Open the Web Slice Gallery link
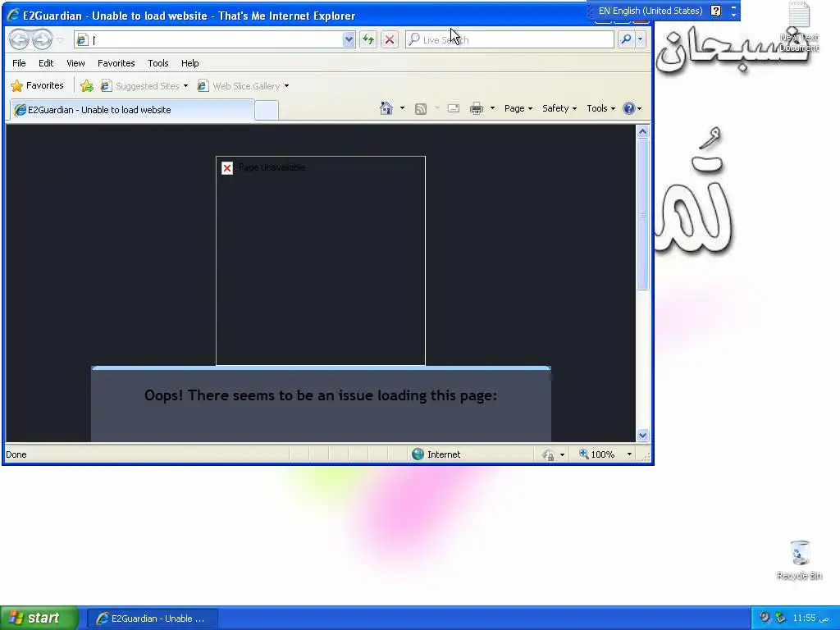The image size is (840, 630). (243, 85)
